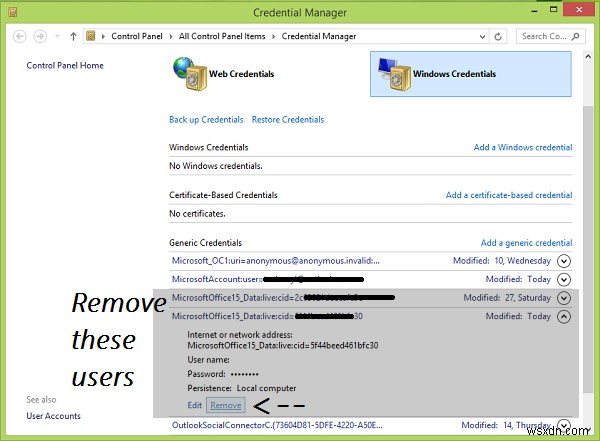
Task: Close the Credential Manager window
Action: point(579,10)
